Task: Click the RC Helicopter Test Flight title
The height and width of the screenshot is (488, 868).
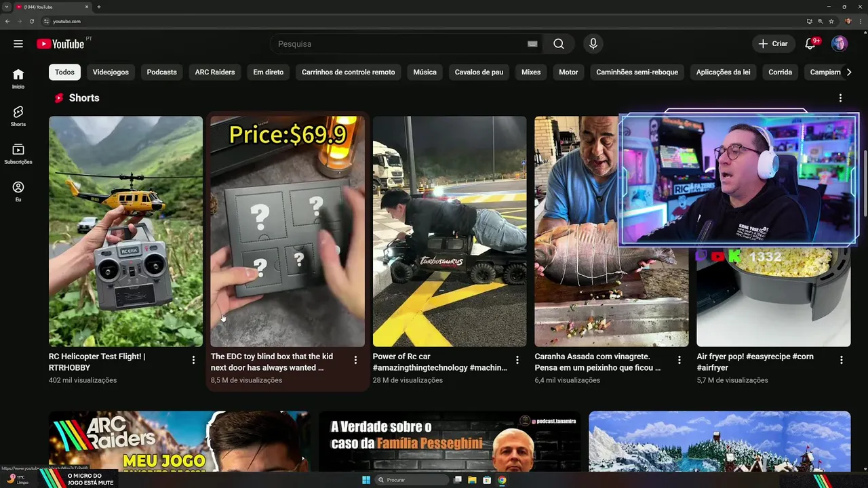Action: (97, 362)
